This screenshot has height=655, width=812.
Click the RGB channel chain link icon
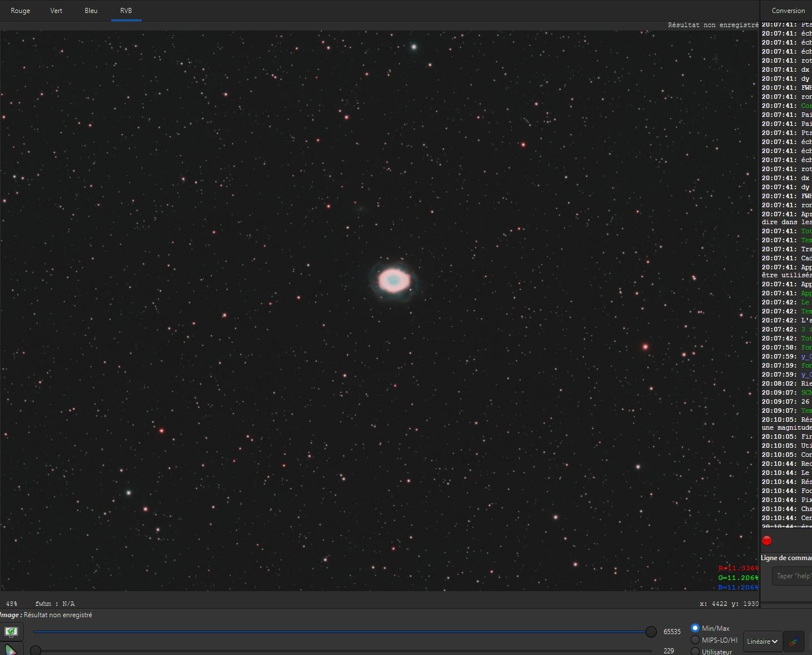pos(793,641)
